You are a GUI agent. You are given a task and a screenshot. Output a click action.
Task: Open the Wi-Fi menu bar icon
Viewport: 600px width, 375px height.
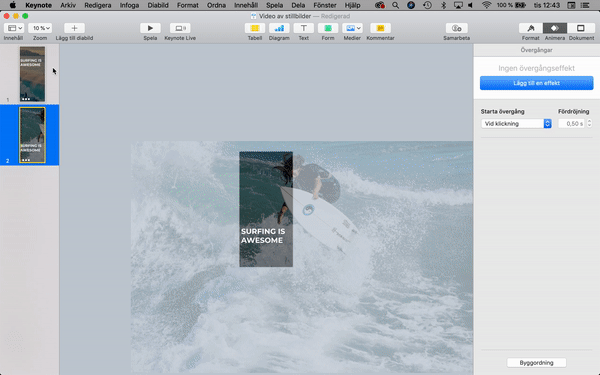point(486,5)
